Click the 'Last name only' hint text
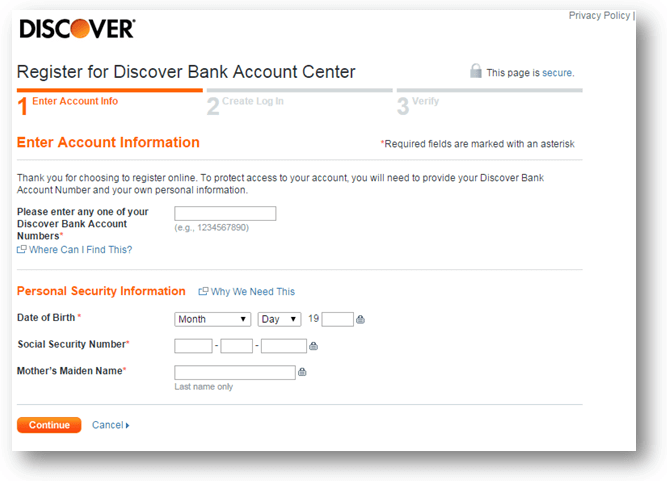The height and width of the screenshot is (481, 667). coord(204,387)
